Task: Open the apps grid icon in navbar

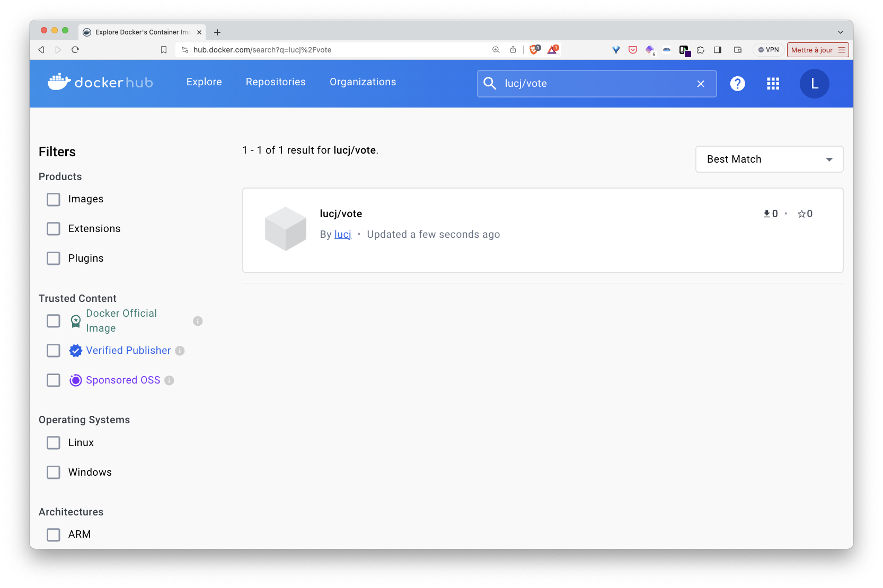Action: pos(773,83)
